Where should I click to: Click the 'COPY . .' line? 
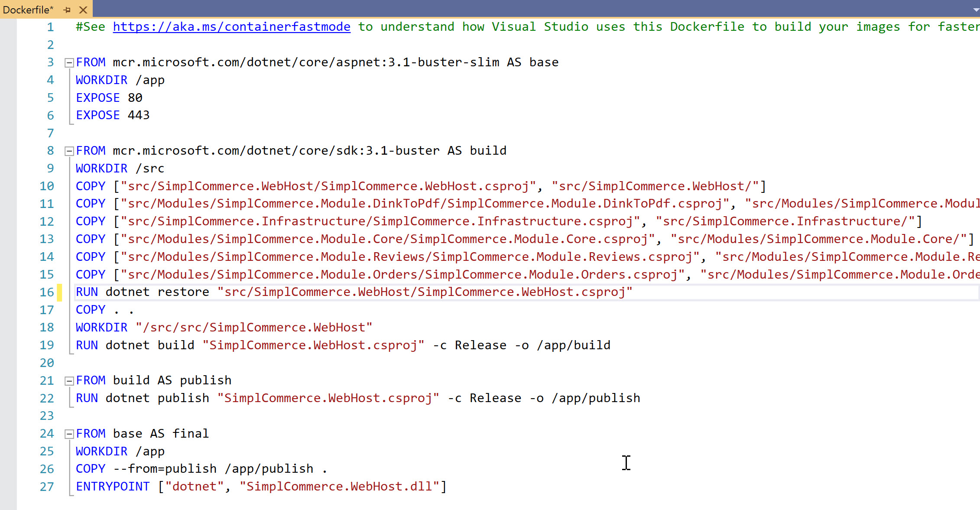click(104, 310)
